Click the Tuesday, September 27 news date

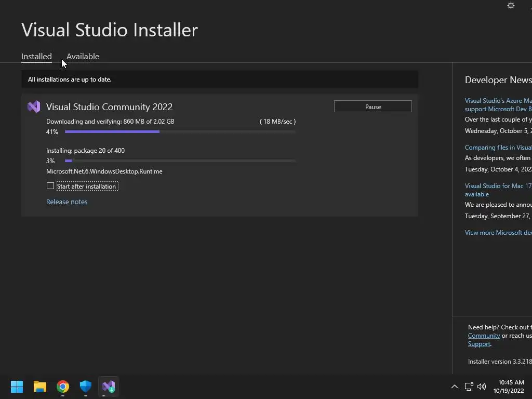[x=498, y=216]
